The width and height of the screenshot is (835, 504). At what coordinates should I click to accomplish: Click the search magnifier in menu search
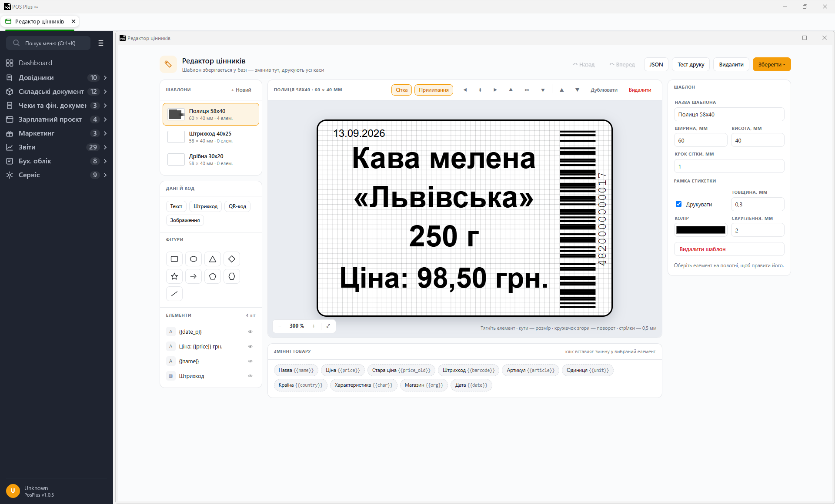coord(16,43)
